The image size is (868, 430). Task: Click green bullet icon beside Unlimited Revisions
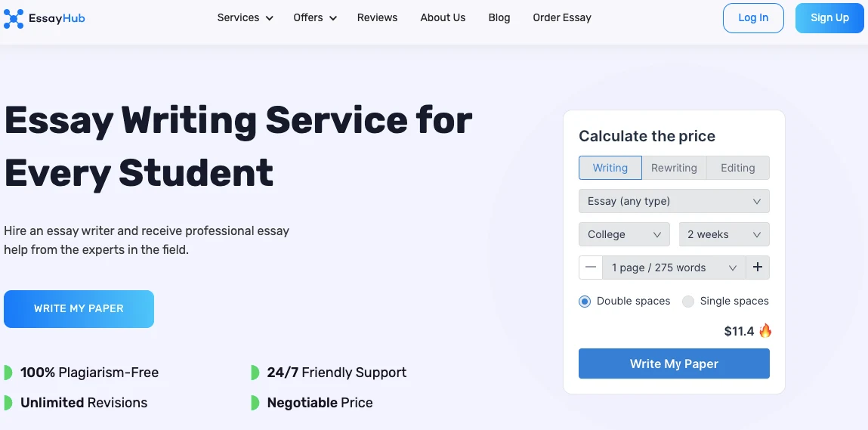8,403
